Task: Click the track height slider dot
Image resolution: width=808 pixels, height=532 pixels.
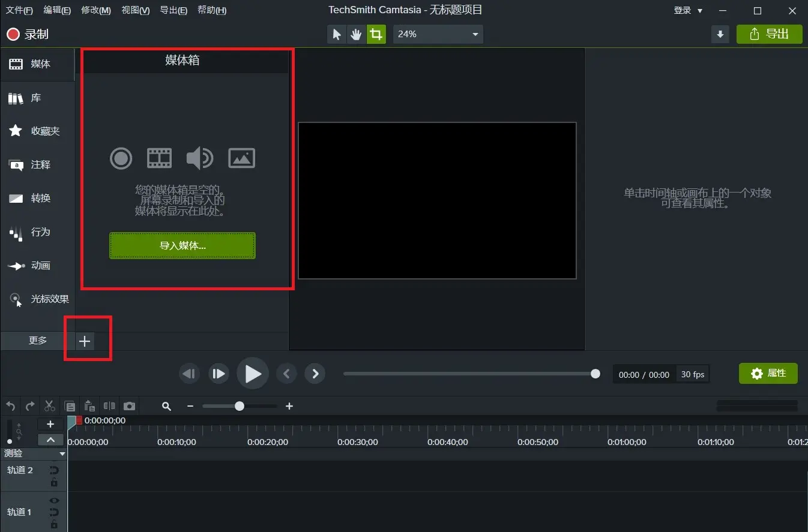Action: click(x=9, y=441)
